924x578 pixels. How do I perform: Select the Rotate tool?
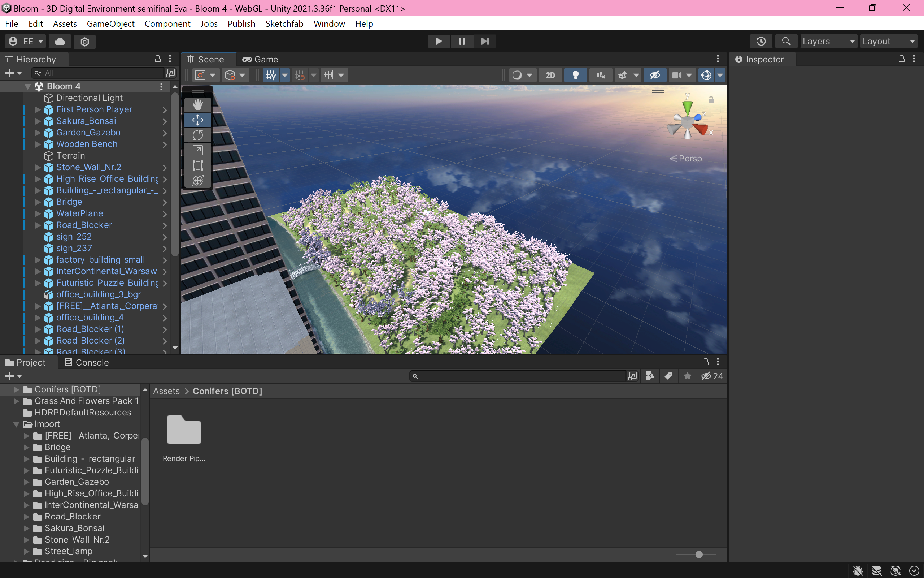click(x=197, y=135)
